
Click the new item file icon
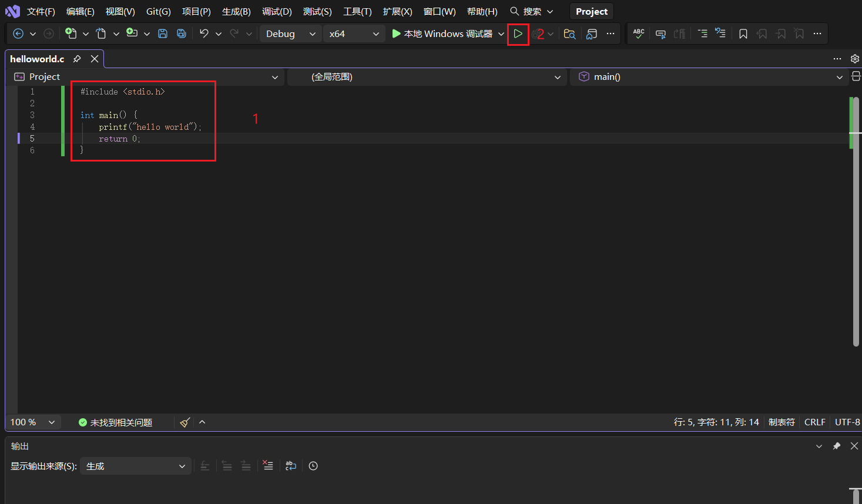(x=71, y=33)
